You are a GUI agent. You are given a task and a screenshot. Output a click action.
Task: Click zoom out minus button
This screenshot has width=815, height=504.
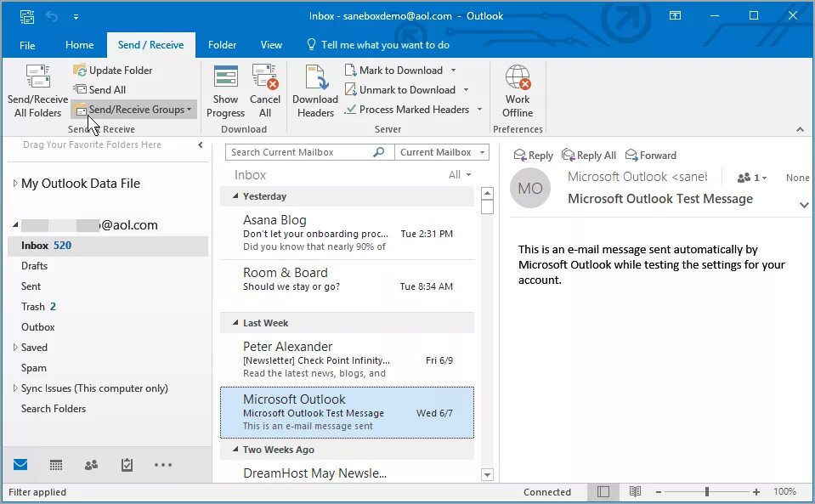tap(659, 491)
